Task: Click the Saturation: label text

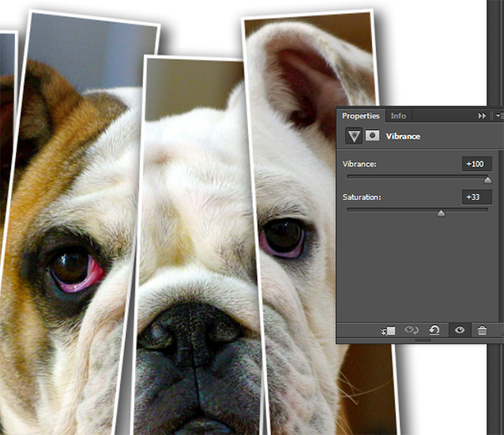Action: [x=362, y=197]
